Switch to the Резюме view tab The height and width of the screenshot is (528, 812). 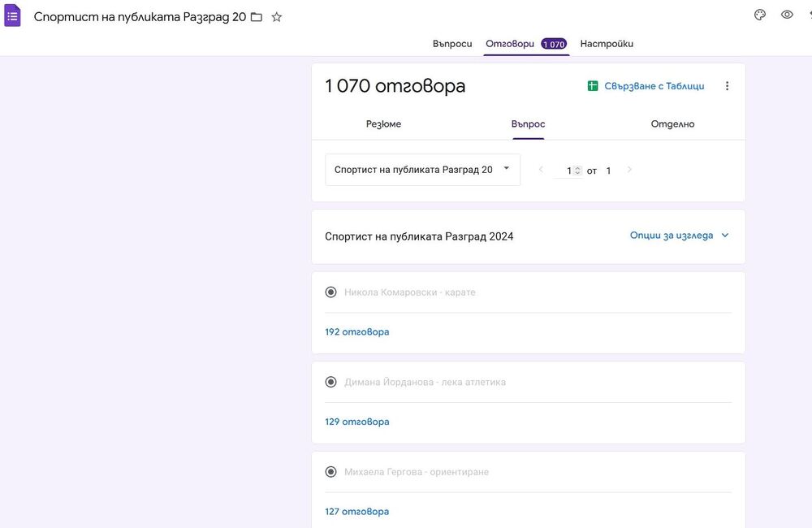383,124
